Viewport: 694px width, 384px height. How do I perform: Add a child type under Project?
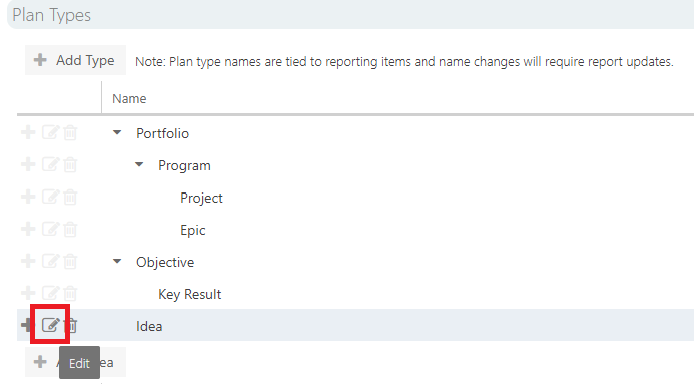click(28, 196)
